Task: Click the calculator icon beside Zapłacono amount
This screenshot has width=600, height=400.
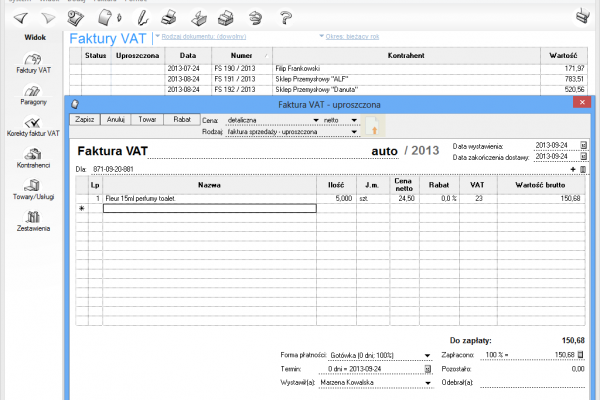Action: (x=584, y=354)
